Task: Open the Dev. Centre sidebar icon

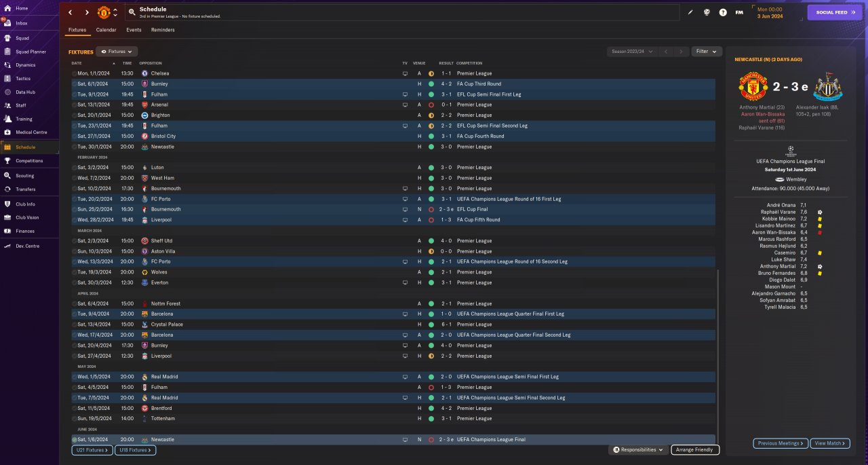Action: (x=7, y=246)
